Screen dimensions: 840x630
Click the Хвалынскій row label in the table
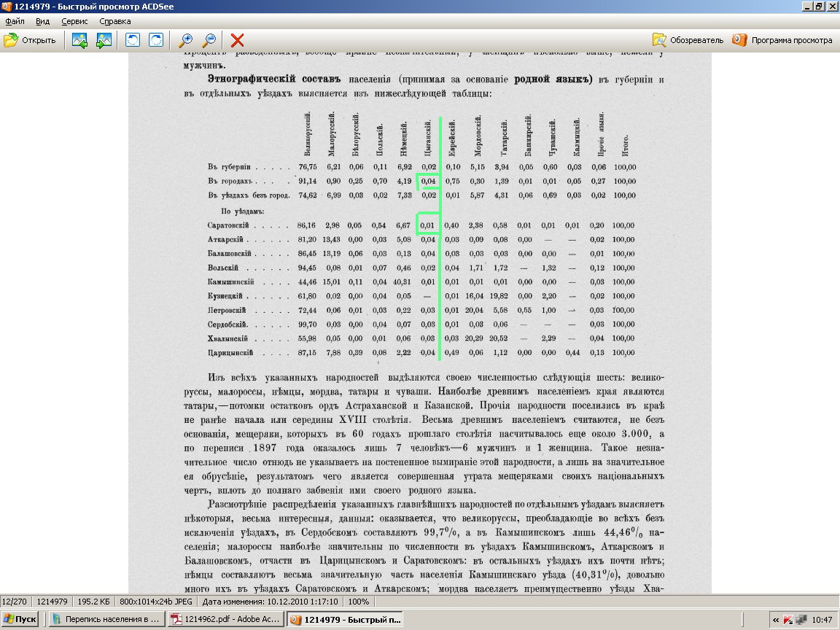click(x=227, y=338)
